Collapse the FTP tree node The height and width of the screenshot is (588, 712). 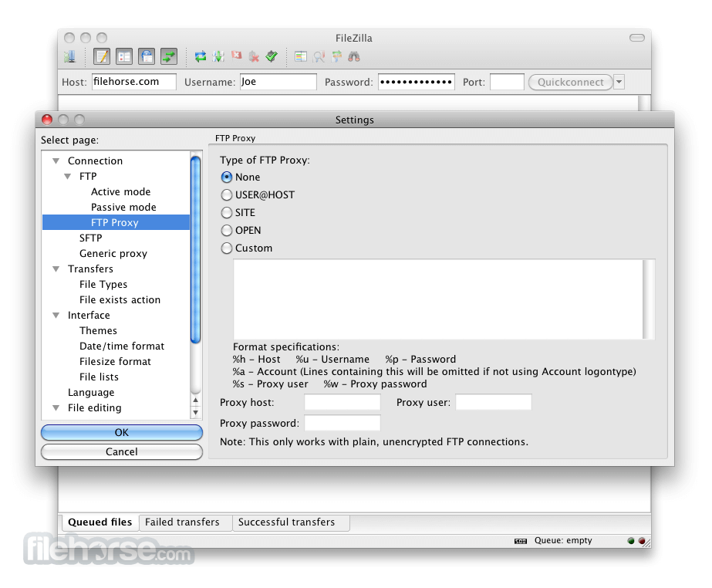tap(67, 176)
